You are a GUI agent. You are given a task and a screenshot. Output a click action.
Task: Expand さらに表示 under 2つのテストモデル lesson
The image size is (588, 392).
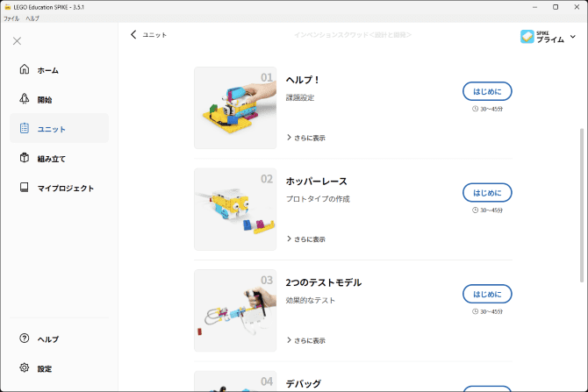305,340
